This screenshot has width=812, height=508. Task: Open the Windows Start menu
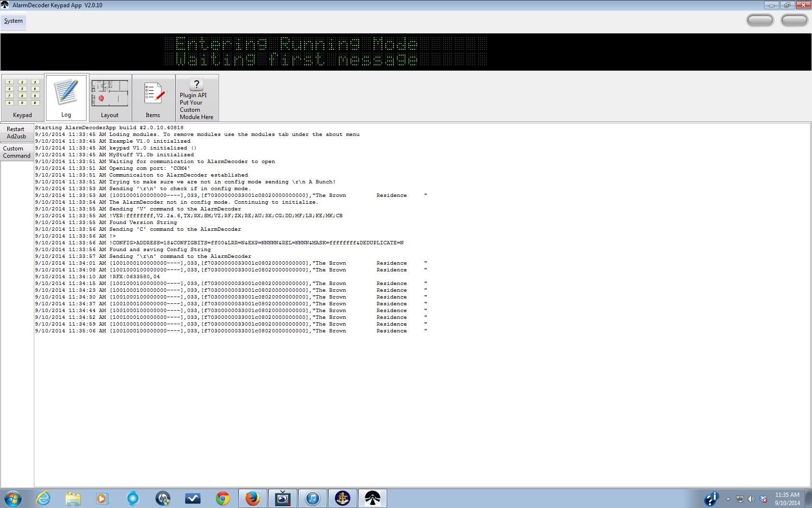coord(13,498)
